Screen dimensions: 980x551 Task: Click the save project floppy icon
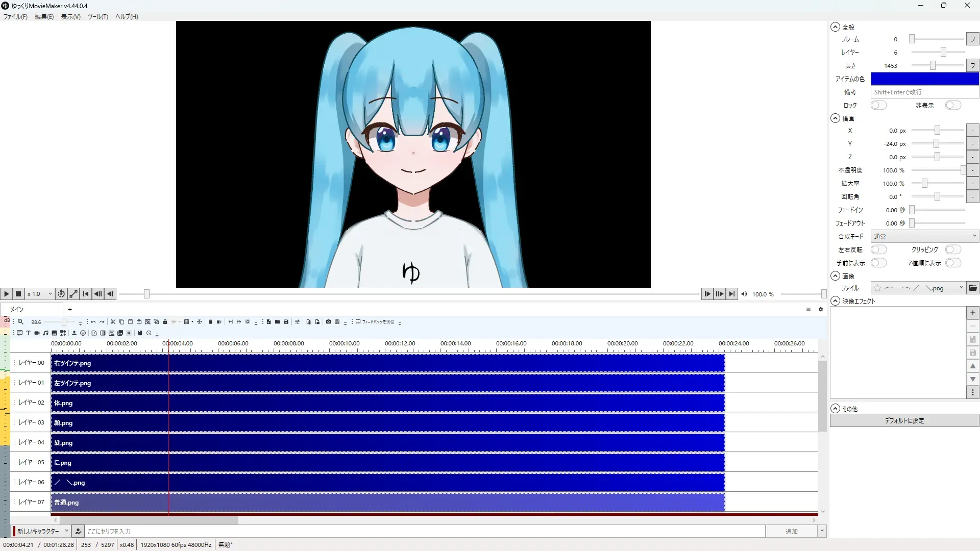coord(286,322)
